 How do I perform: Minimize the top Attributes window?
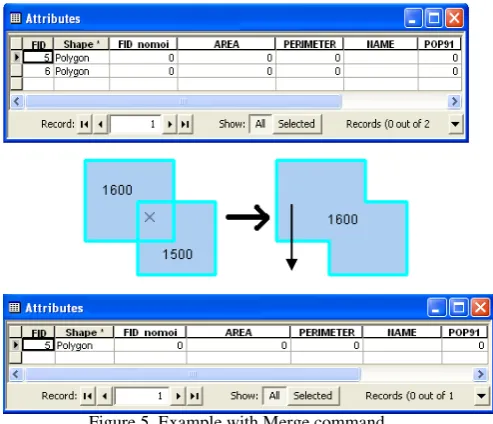point(413,18)
